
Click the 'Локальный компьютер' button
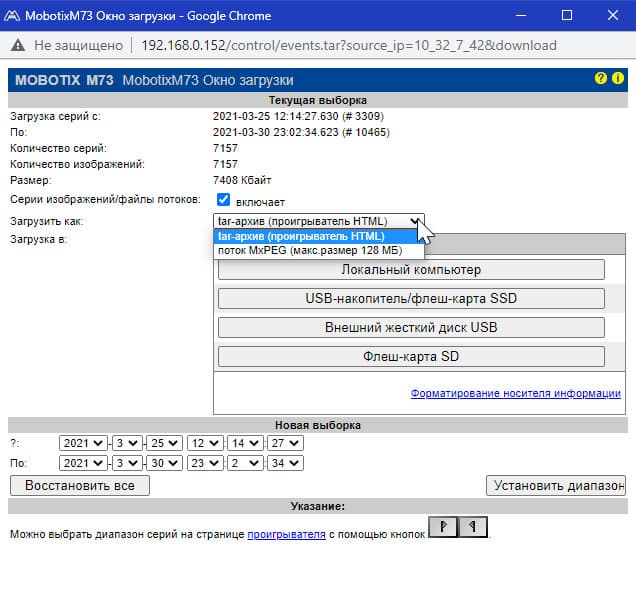click(411, 270)
